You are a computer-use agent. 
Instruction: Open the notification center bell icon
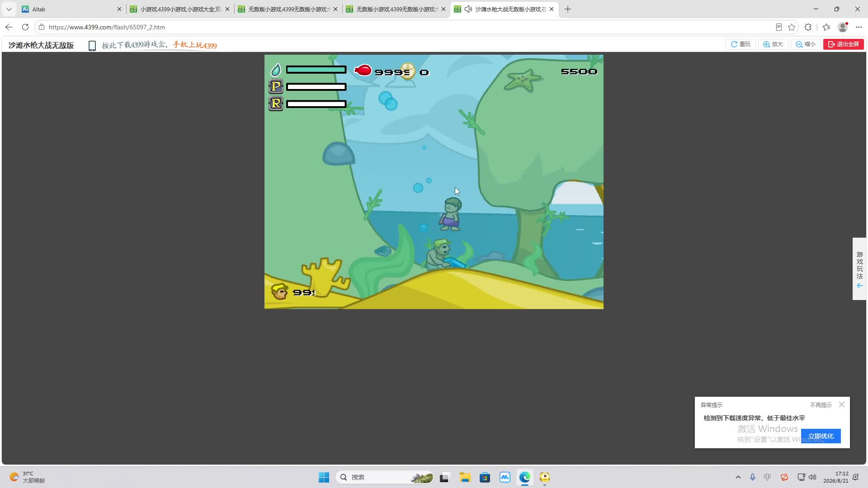coord(855,477)
